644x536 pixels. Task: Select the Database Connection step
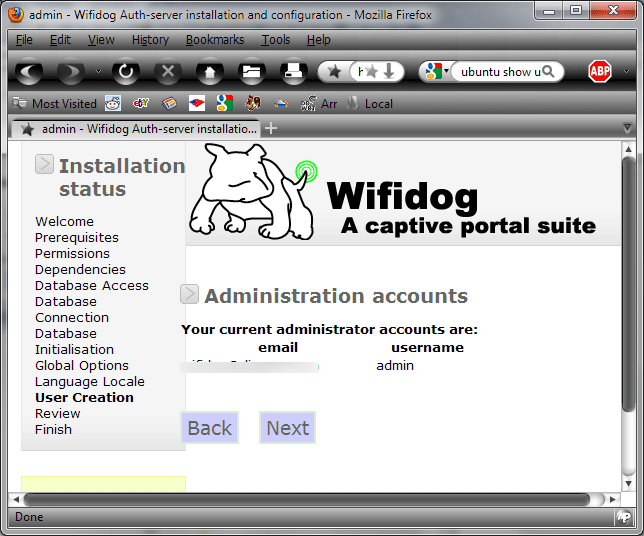click(x=72, y=309)
